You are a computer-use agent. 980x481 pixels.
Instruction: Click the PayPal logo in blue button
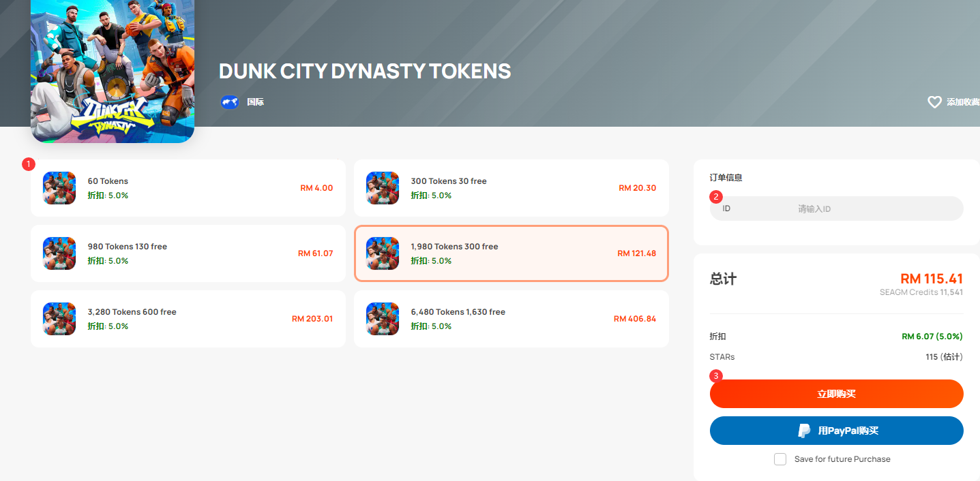pos(805,431)
